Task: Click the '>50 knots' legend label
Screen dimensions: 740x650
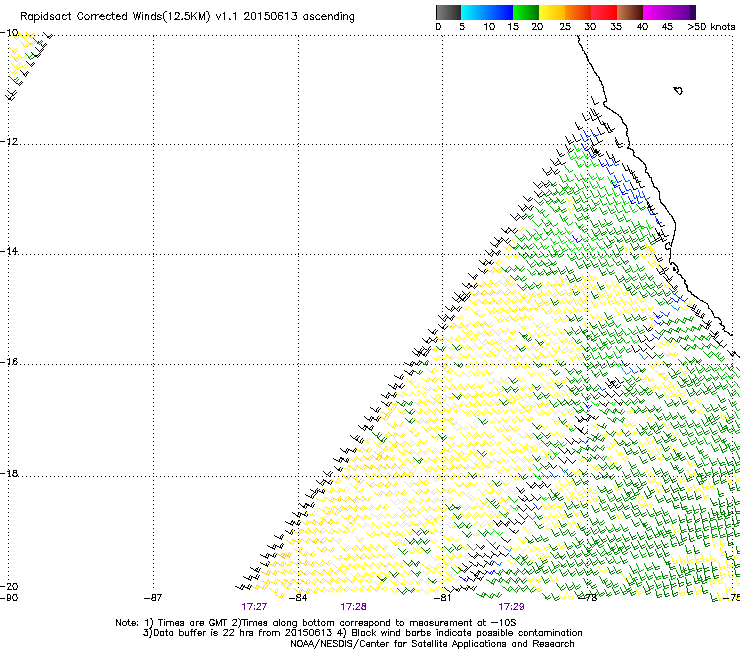Action: click(711, 27)
